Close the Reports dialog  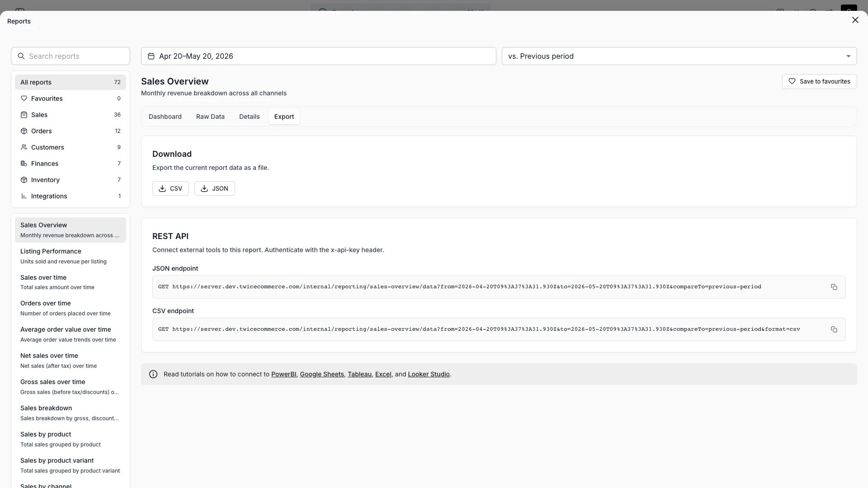(855, 20)
